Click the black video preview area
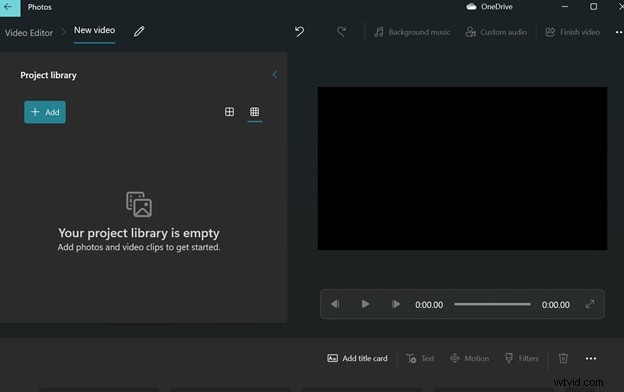624x392 pixels. [462, 168]
